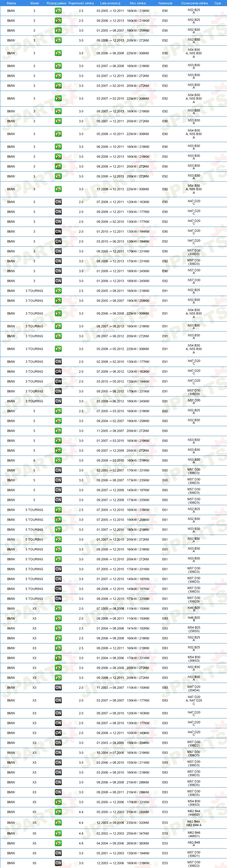Viewport: 227px width, 868px height.
Task: Select date range 03.2010 -> 05.2012
Action: (110, 381)
